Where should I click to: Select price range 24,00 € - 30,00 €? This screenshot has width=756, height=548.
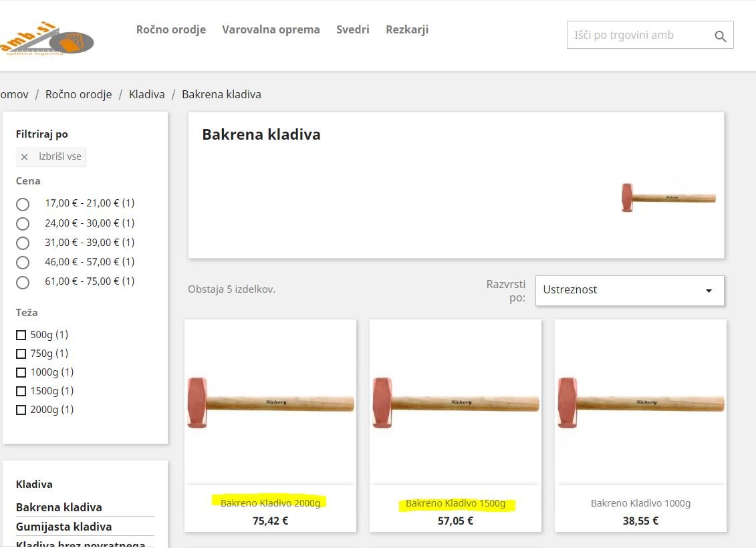point(23,224)
